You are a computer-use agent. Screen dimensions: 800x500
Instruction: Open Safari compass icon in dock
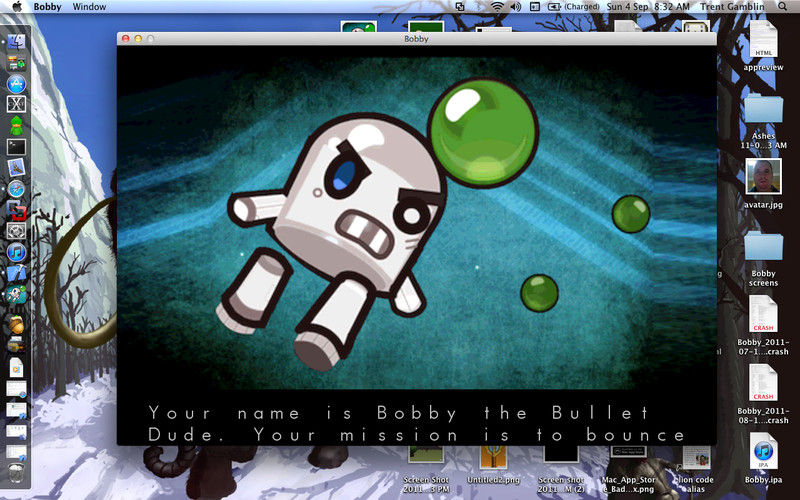tap(15, 189)
